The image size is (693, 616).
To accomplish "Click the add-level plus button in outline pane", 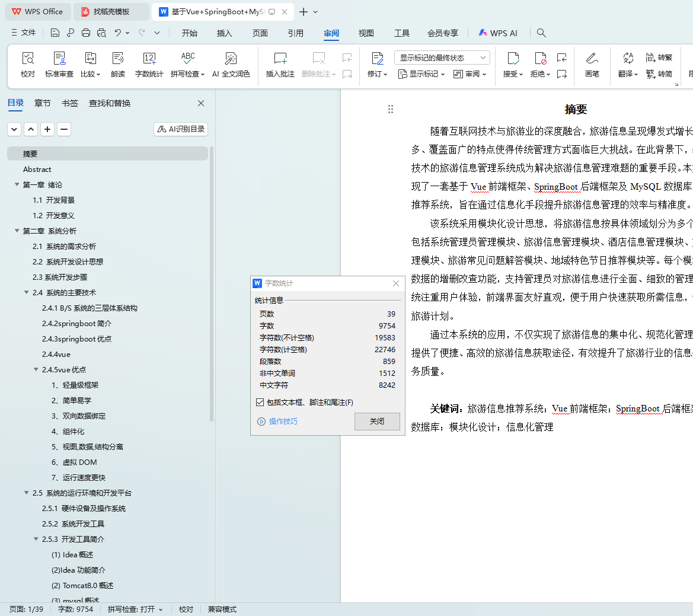I will click(47, 129).
